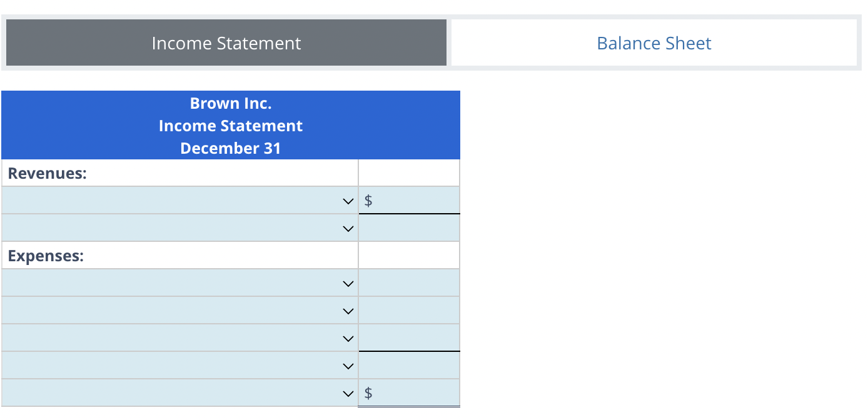
Task: Click the Revenues: section label
Action: (x=48, y=173)
